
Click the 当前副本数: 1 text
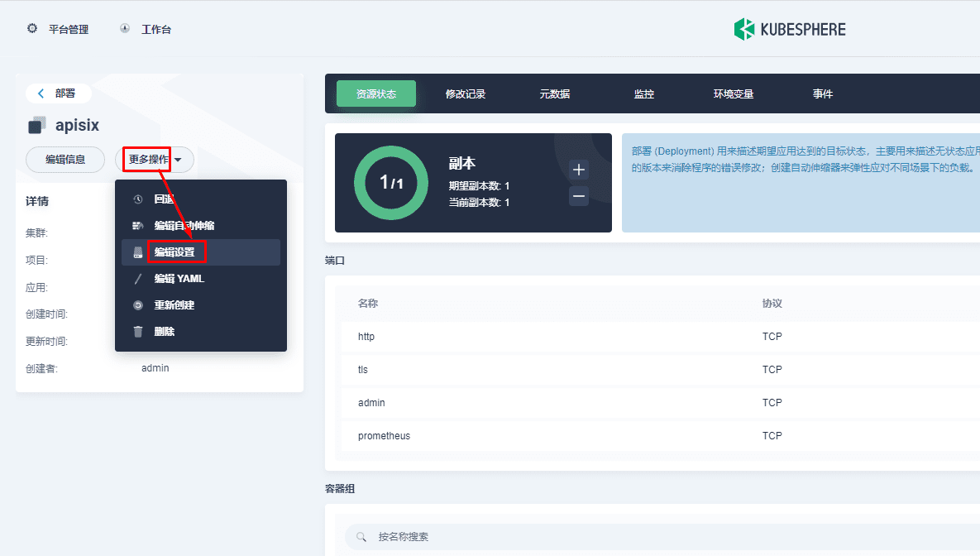479,203
